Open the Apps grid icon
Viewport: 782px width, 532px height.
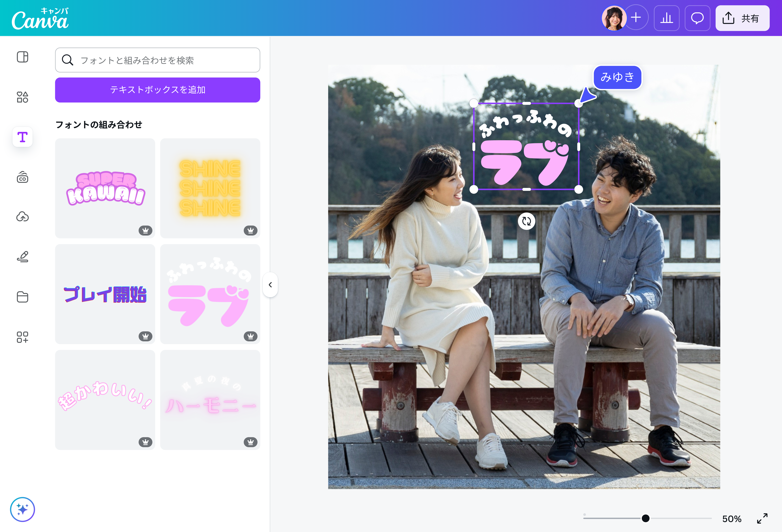tap(23, 337)
